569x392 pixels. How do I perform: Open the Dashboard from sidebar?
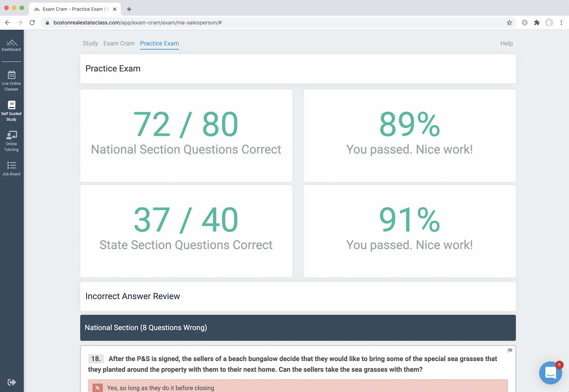[11, 45]
